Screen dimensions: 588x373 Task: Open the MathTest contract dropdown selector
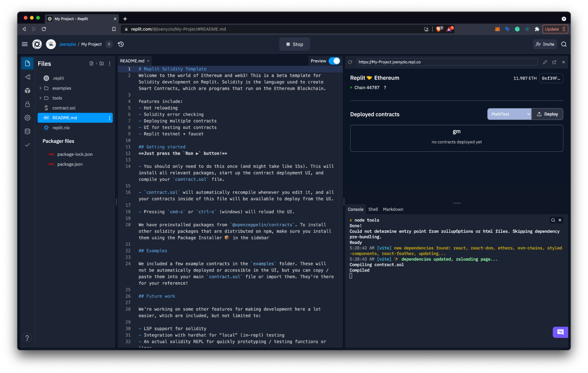click(x=510, y=114)
